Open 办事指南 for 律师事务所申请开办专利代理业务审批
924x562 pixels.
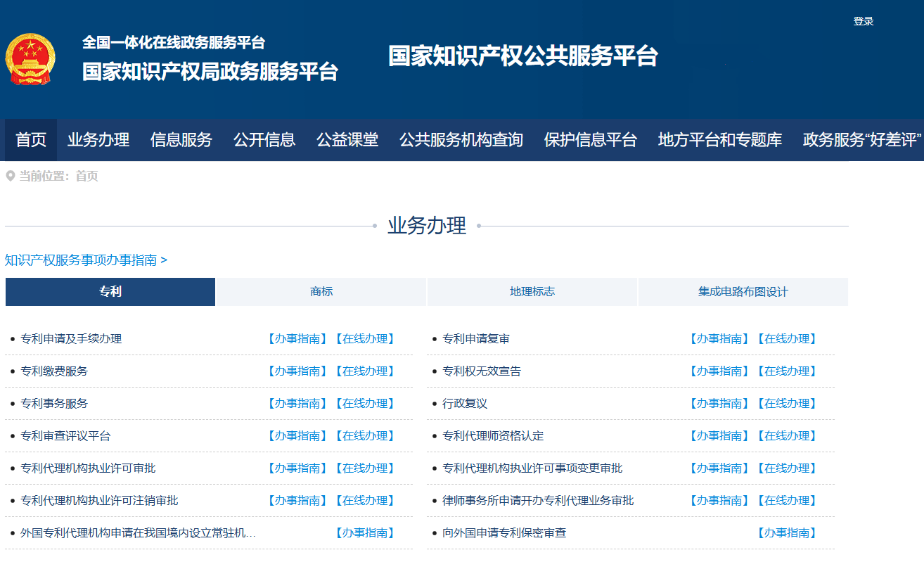tap(719, 501)
